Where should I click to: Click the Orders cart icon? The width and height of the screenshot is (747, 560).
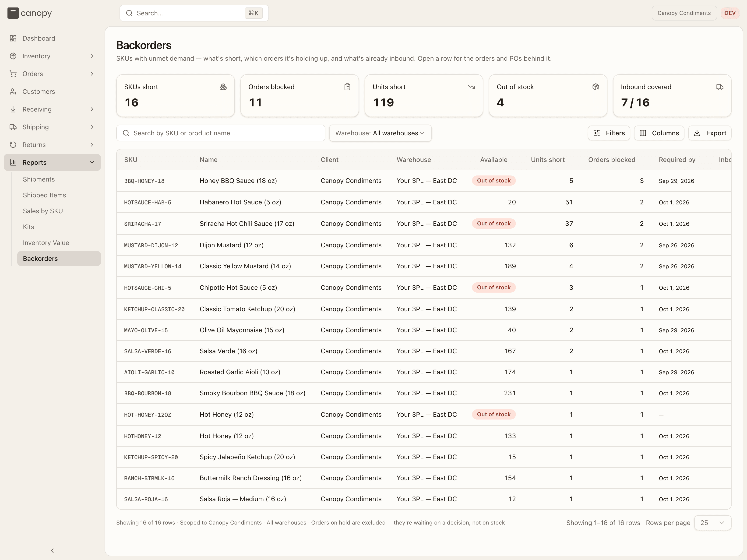point(13,73)
